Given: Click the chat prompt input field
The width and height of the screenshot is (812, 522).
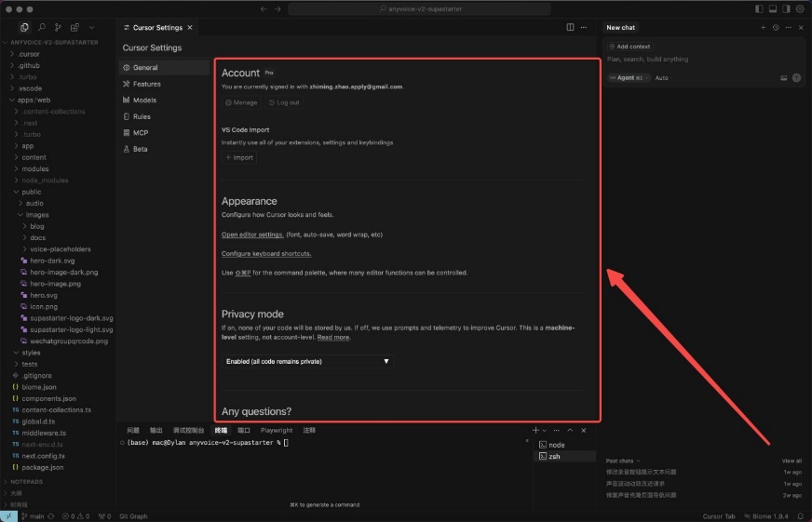Looking at the screenshot, I should point(698,60).
